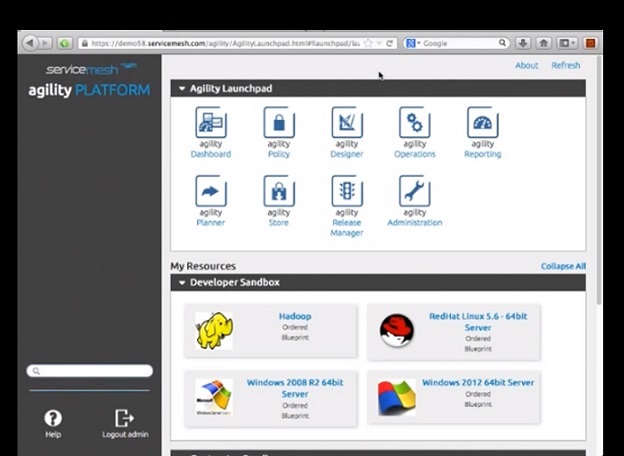The height and width of the screenshot is (456, 624).
Task: Launch the agility Planner arrow icon
Action: (x=210, y=191)
